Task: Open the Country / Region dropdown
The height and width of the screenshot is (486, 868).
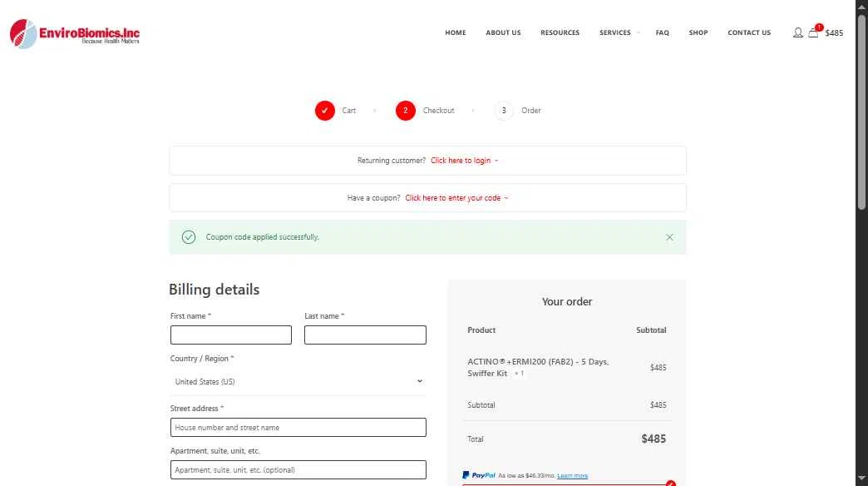Action: (x=298, y=381)
